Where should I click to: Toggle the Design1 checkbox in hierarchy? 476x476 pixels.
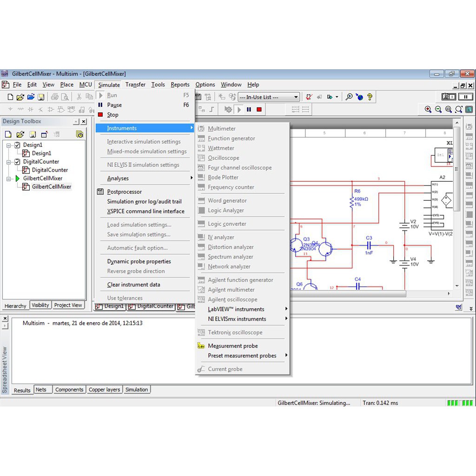point(18,145)
